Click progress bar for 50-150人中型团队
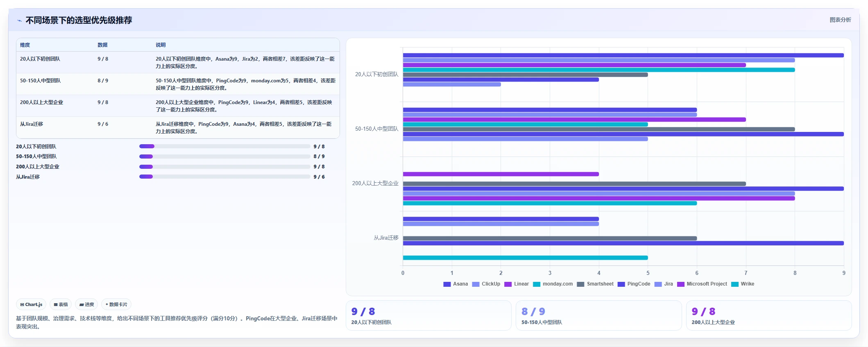 (224, 156)
